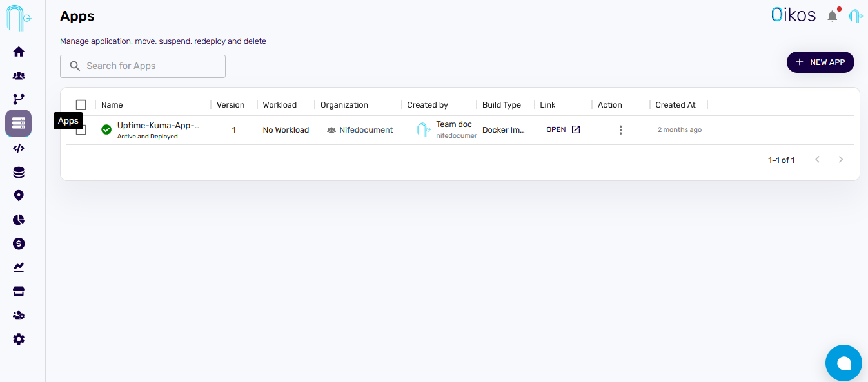Open the Locations pin icon
868x382 pixels.
(18, 195)
